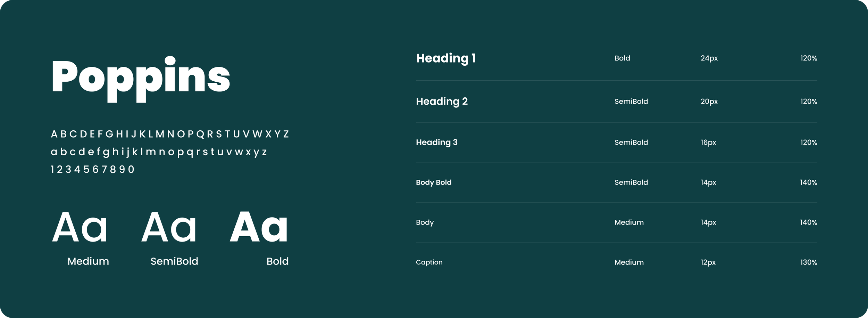
Task: Click the SemiBold weight in Heading 3 row
Action: tap(631, 142)
